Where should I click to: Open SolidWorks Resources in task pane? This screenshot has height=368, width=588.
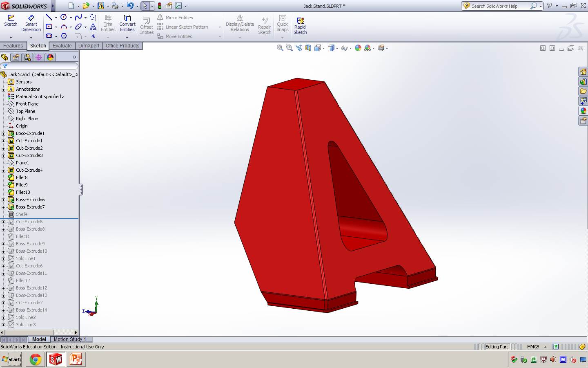583,72
